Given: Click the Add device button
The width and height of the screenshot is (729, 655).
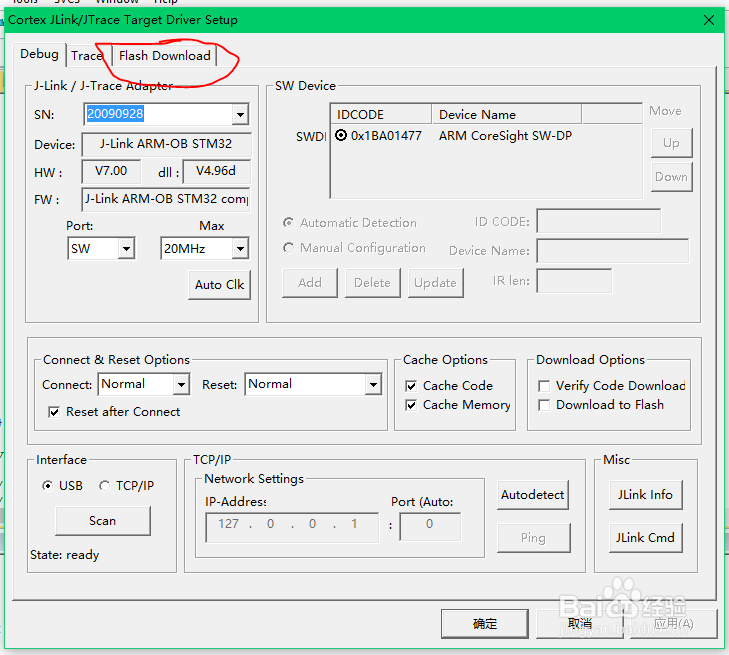Looking at the screenshot, I should point(310,283).
